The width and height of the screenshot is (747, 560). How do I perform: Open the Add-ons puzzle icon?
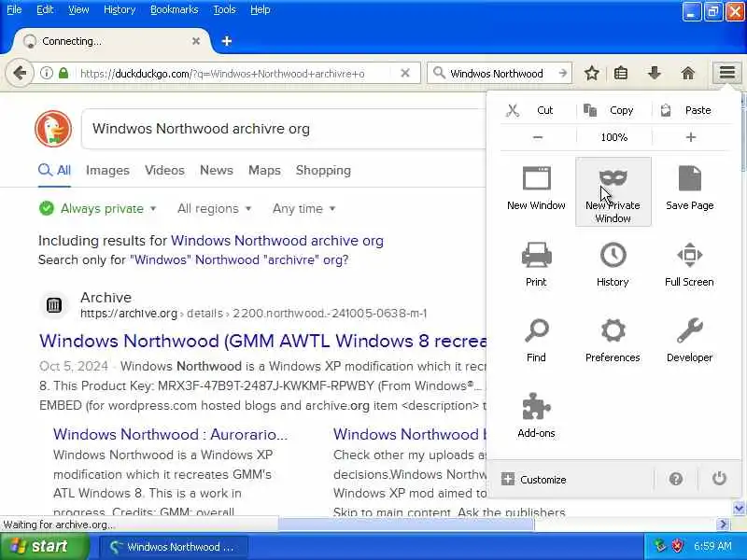coord(536,415)
